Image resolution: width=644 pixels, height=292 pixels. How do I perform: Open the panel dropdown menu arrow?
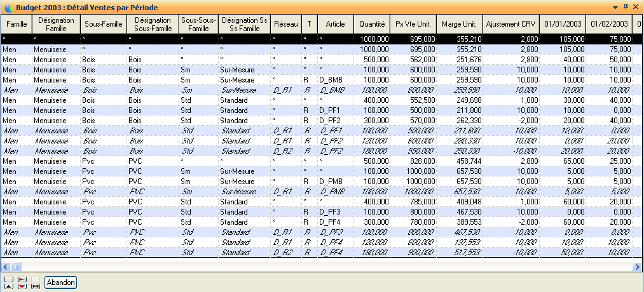615,6
